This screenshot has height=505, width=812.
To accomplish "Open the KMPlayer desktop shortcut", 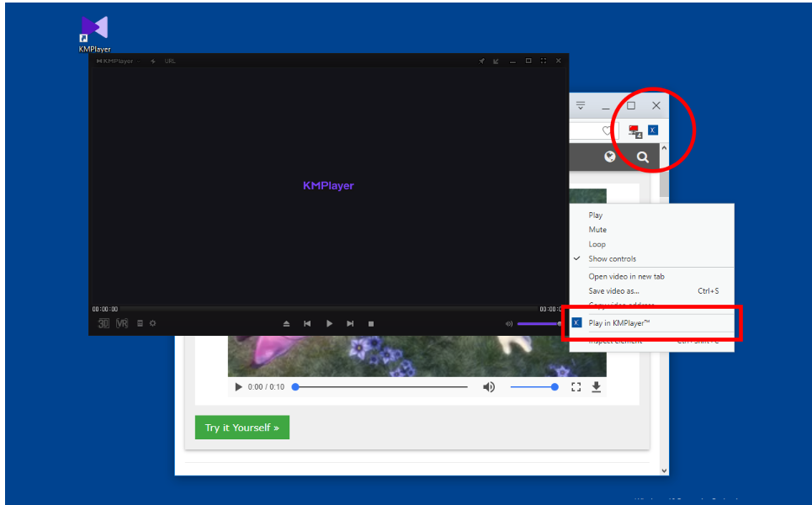I will [x=95, y=35].
